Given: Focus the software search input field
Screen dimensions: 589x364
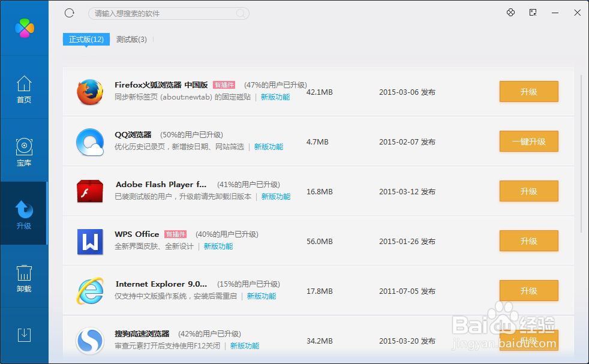Looking at the screenshot, I should click(169, 14).
